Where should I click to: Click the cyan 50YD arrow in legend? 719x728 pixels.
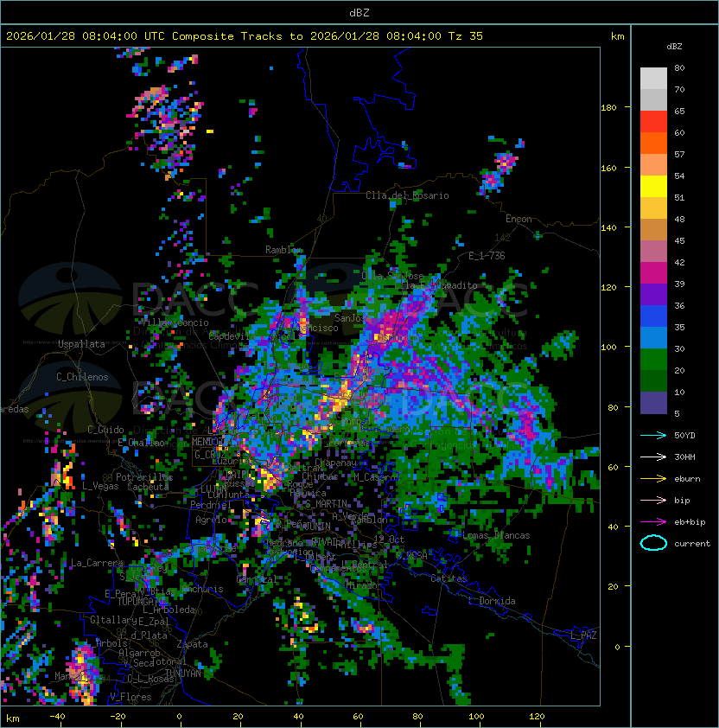point(653,435)
